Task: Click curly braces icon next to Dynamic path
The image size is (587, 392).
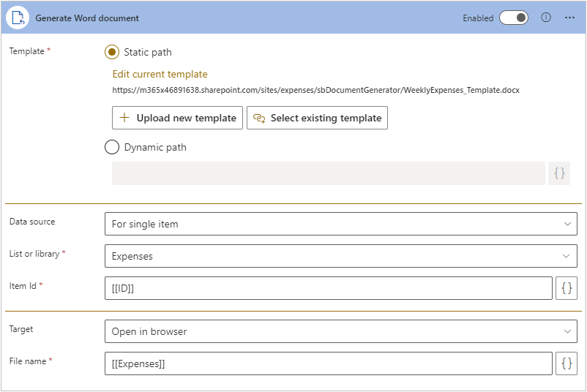Action: point(559,173)
